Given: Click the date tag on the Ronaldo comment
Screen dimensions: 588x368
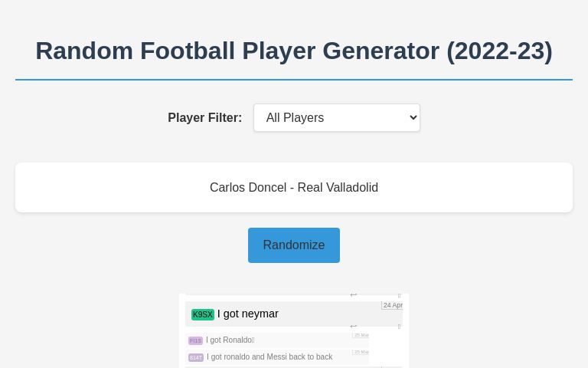Looking at the screenshot, I should [361, 335].
